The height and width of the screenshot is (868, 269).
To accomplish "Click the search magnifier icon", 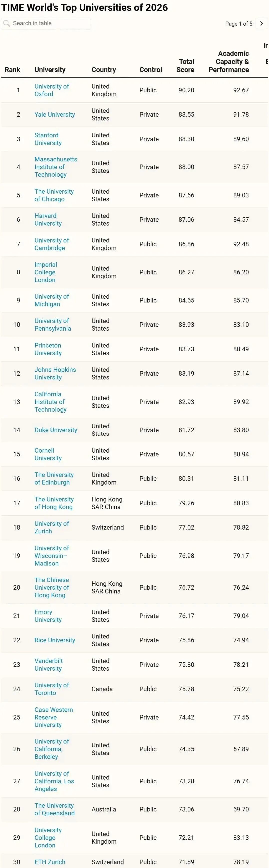I will pyautogui.click(x=6, y=24).
